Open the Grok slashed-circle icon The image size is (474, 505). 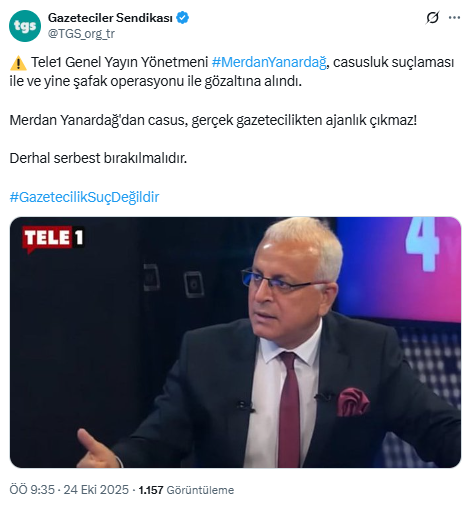[433, 18]
